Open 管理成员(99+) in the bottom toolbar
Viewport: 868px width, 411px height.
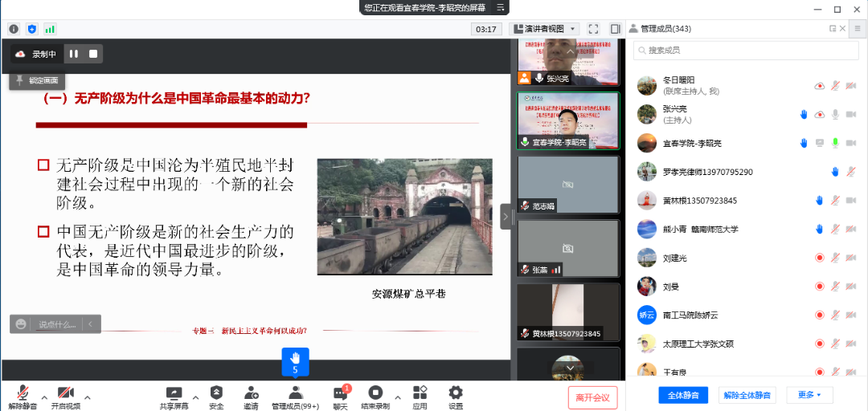[295, 393]
